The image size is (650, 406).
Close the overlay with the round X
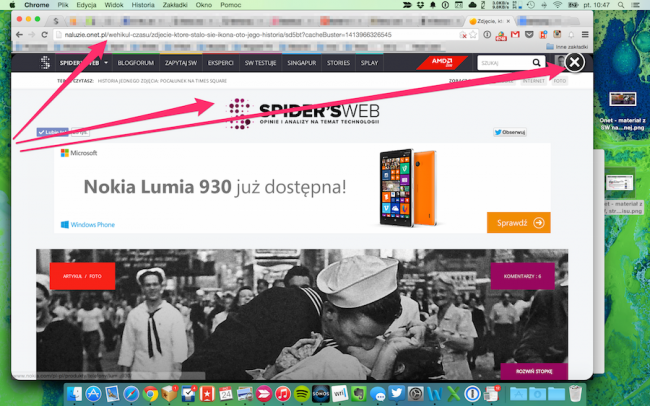(575, 62)
